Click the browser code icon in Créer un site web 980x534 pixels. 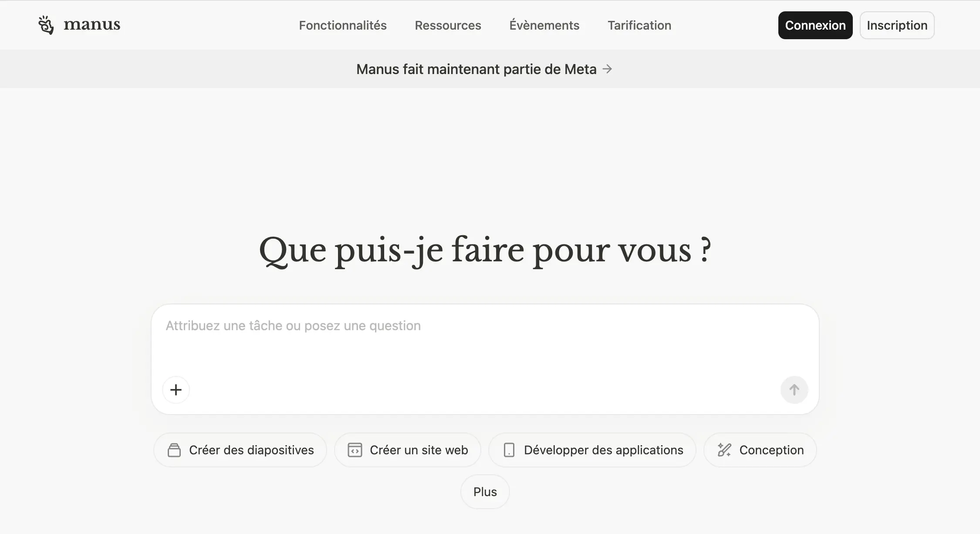click(355, 450)
